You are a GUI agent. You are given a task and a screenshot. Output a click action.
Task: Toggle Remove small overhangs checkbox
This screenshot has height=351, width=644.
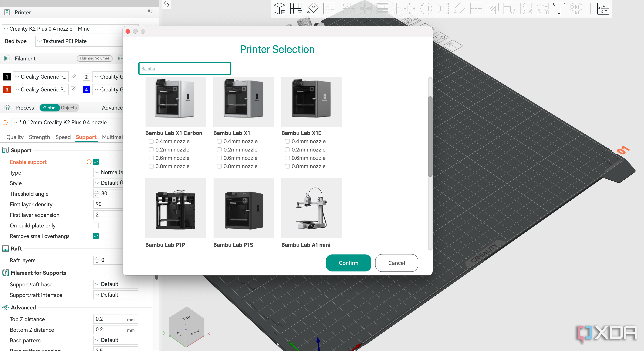click(96, 236)
